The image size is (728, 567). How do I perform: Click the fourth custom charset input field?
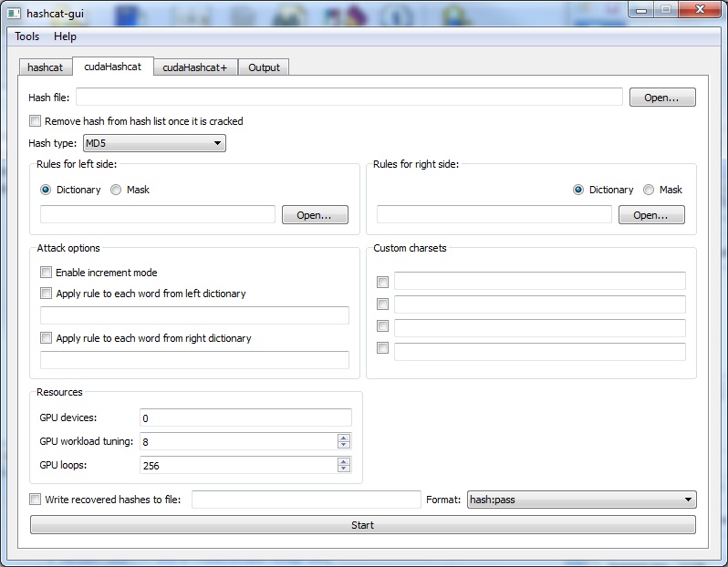[539, 351]
